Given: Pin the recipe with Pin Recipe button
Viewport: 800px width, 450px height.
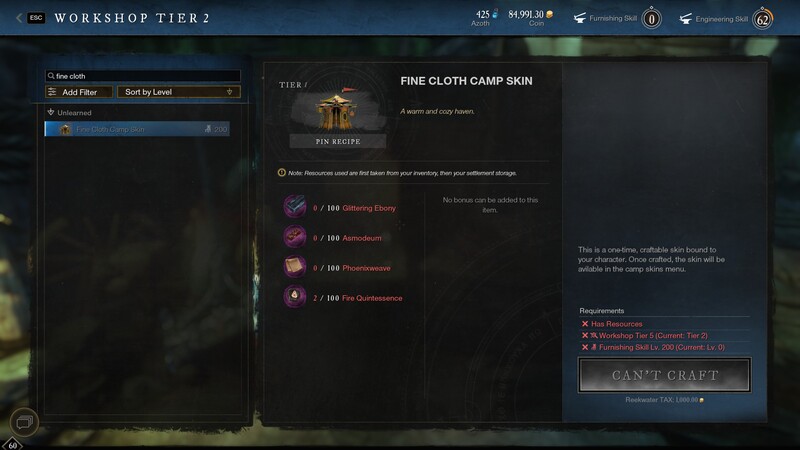Looking at the screenshot, I should 338,141.
